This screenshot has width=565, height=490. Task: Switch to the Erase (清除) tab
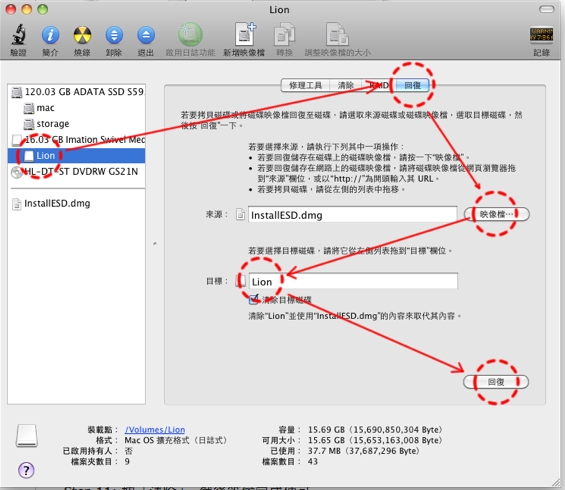345,85
